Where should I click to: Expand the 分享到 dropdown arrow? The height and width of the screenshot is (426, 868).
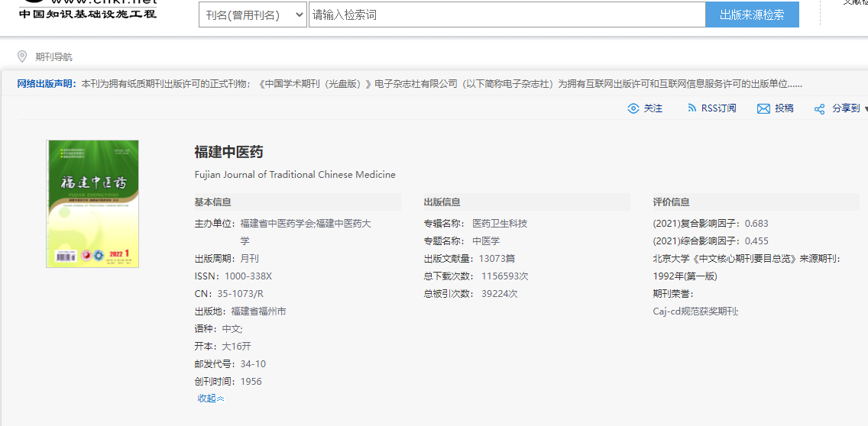pos(865,109)
